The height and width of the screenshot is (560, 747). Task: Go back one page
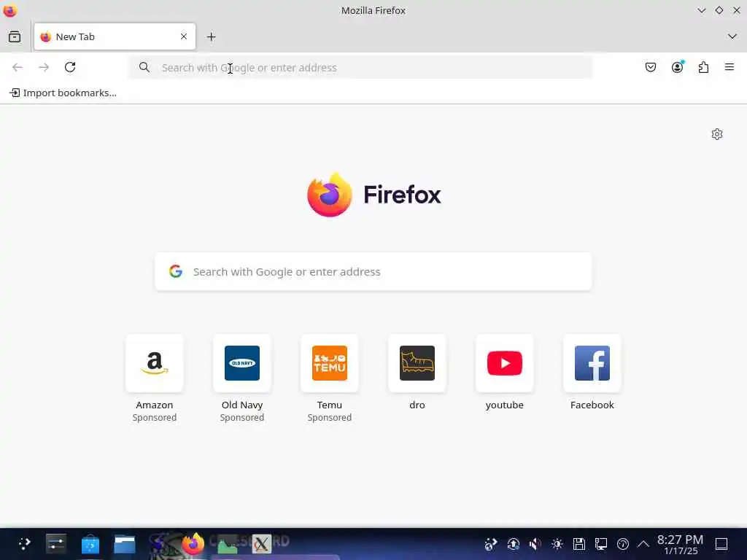click(x=18, y=67)
